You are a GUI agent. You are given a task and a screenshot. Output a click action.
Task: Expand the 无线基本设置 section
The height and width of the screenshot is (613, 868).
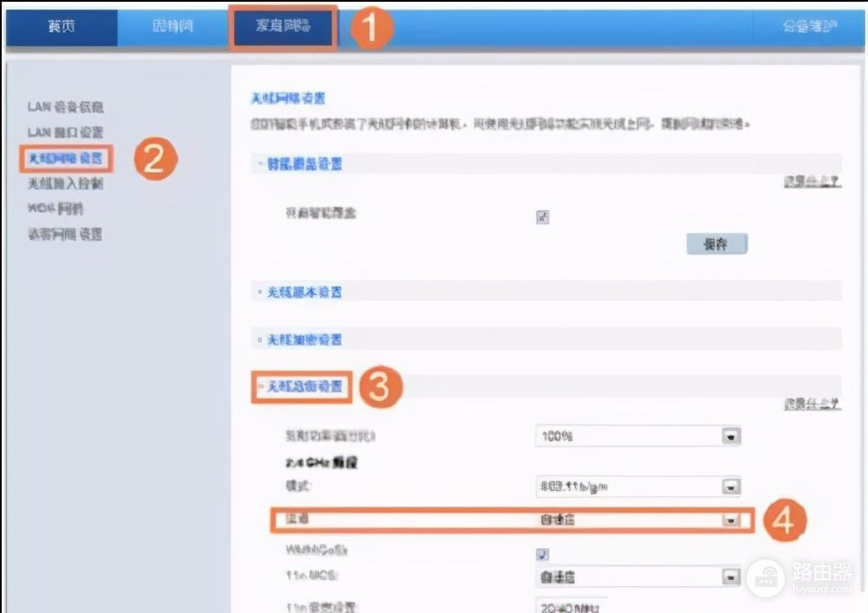tap(300, 292)
